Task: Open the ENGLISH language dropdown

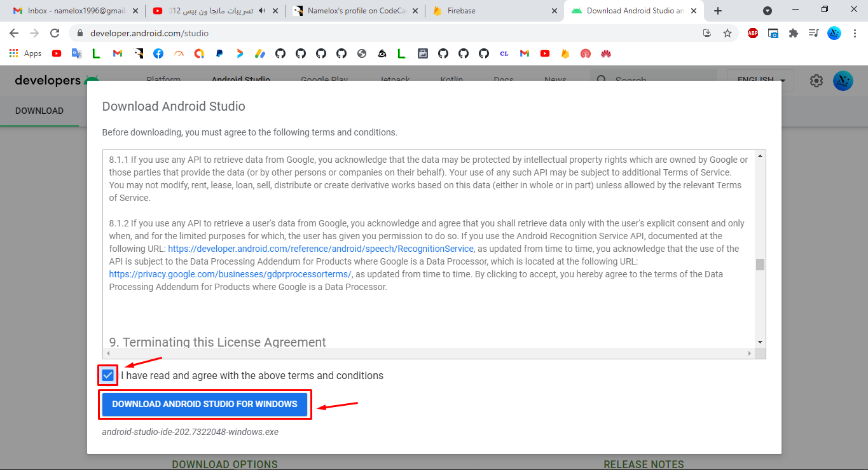Action: coord(761,81)
